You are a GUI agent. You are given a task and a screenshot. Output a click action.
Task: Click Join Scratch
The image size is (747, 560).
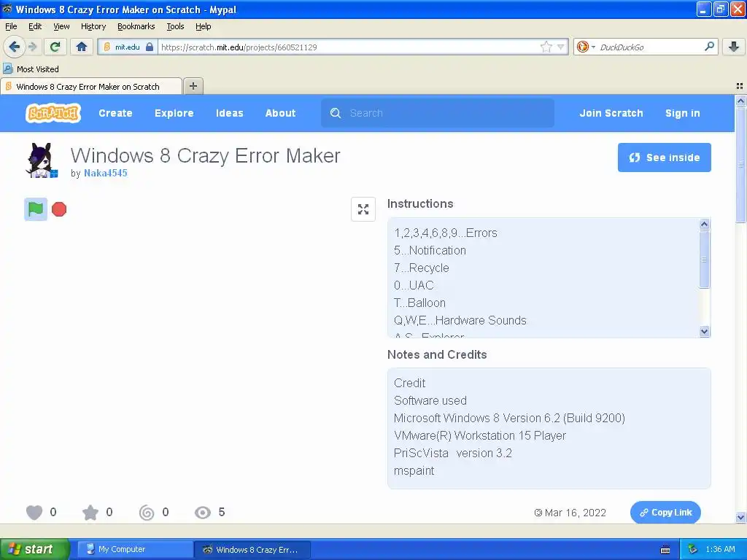611,113
